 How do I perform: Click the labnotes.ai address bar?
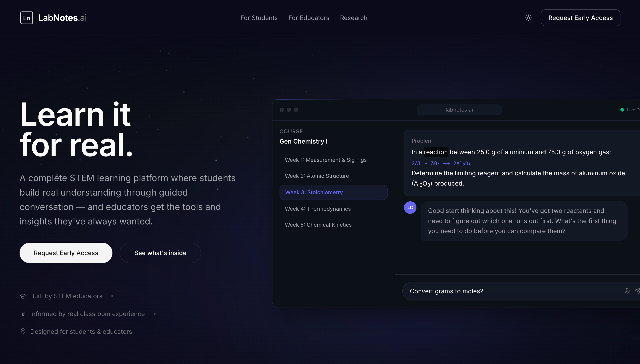tap(459, 110)
